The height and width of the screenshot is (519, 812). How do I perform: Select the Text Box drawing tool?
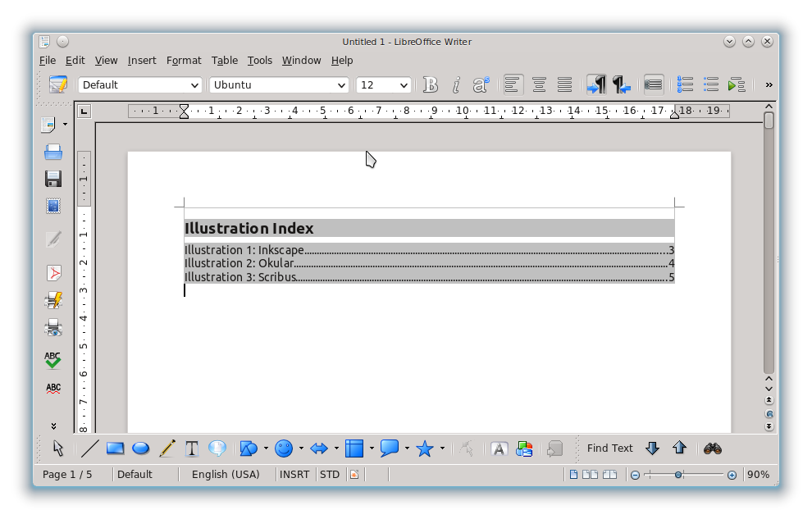coord(191,448)
